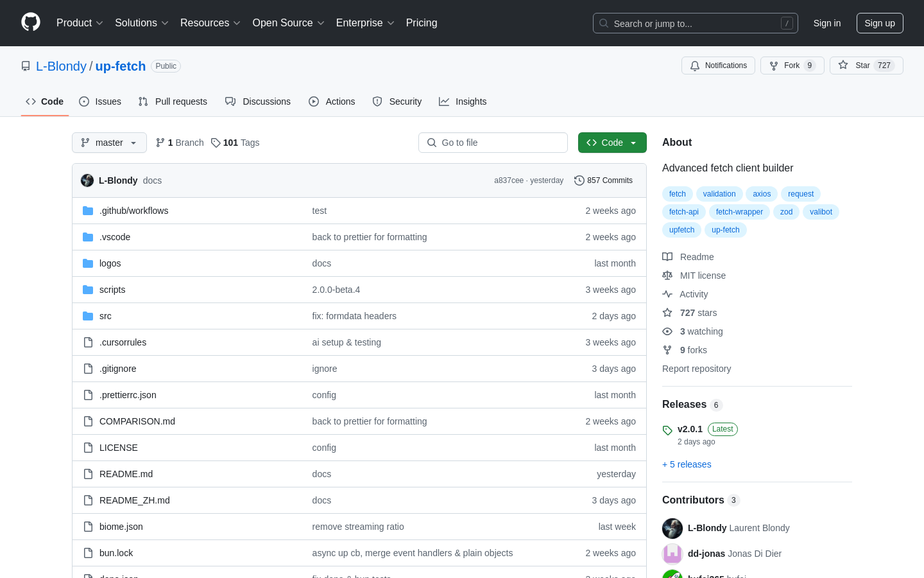Click the Sign up button
Image resolution: width=924 pixels, height=578 pixels.
880,23
